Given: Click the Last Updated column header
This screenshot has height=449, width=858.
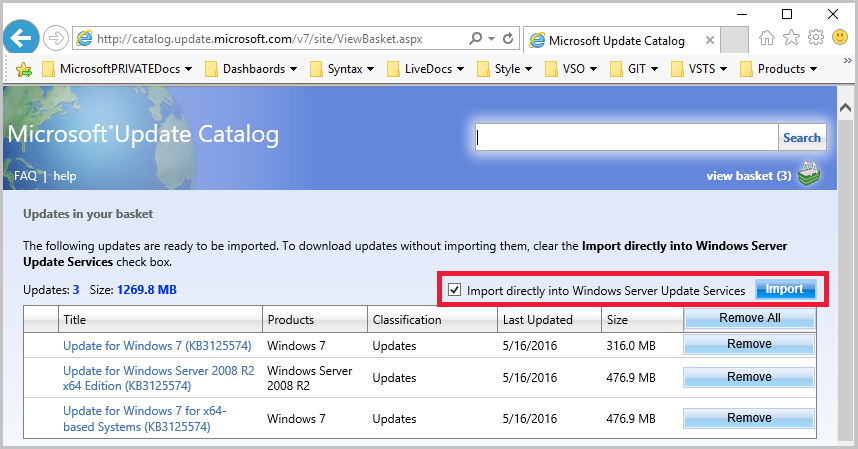Looking at the screenshot, I should [x=549, y=319].
